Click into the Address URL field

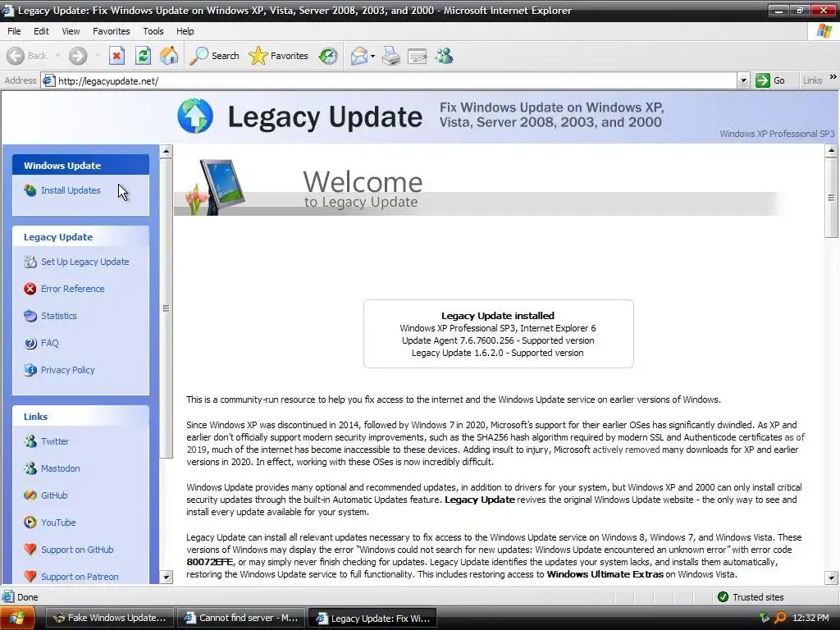pyautogui.click(x=396, y=81)
